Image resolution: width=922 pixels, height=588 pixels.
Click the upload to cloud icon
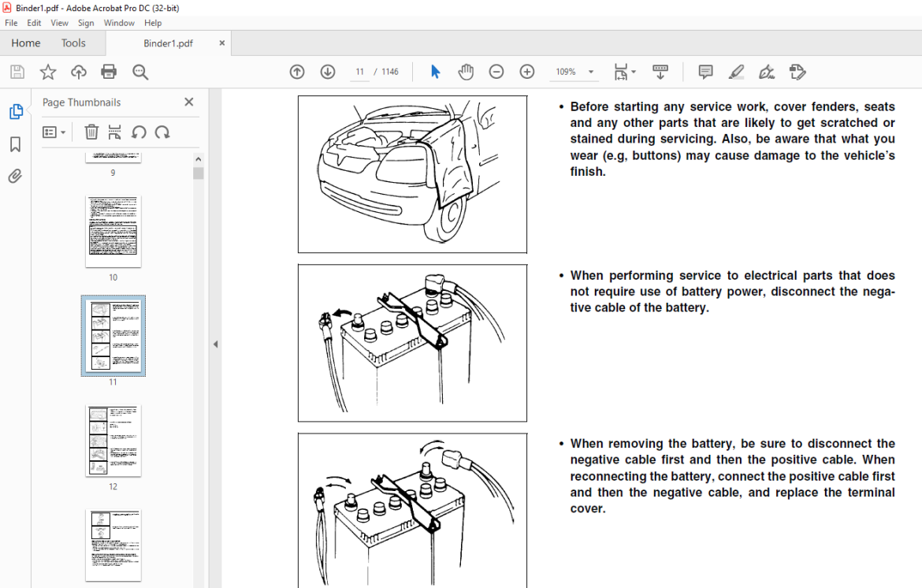coord(78,72)
